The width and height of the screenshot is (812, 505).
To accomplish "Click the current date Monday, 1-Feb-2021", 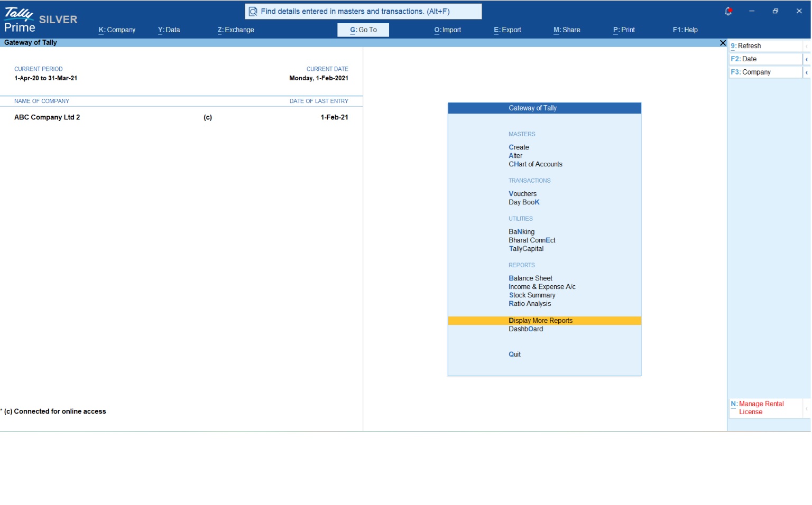I will [x=319, y=78].
